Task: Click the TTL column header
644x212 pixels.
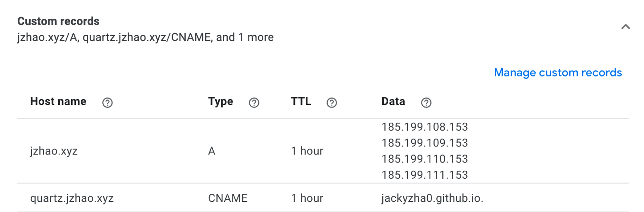Action: (301, 101)
